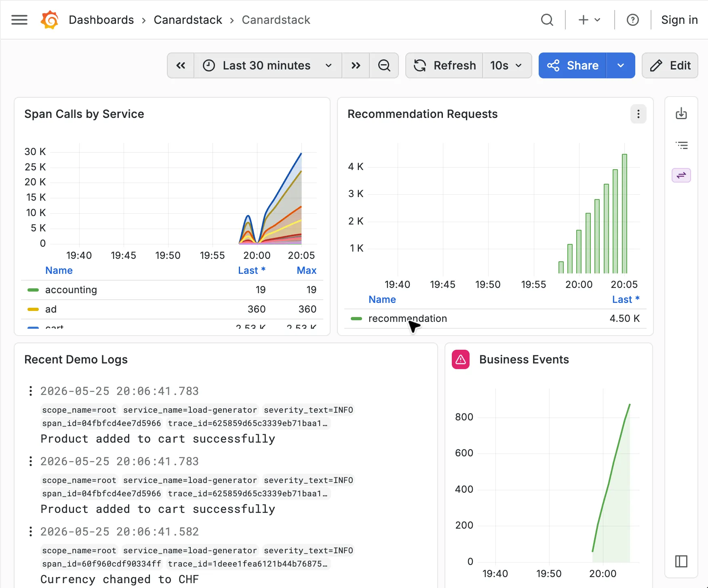Click the 4.50 K recommendation value
The width and height of the screenshot is (708, 588).
tap(625, 319)
